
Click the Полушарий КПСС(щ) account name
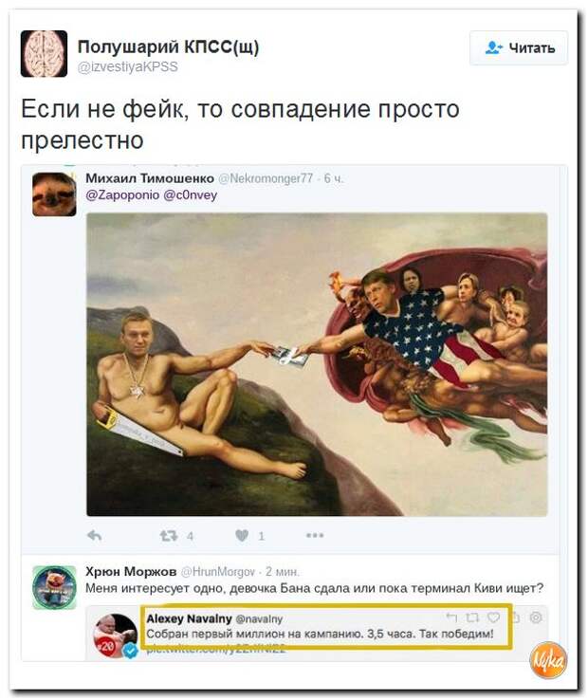coord(168,46)
